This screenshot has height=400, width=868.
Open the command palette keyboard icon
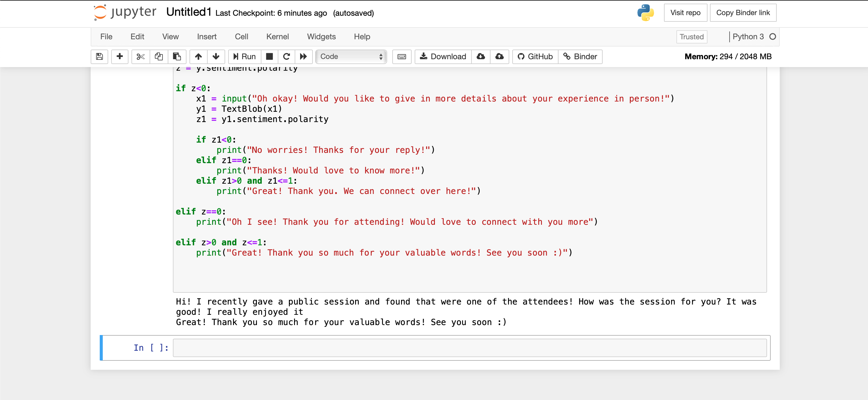point(402,56)
